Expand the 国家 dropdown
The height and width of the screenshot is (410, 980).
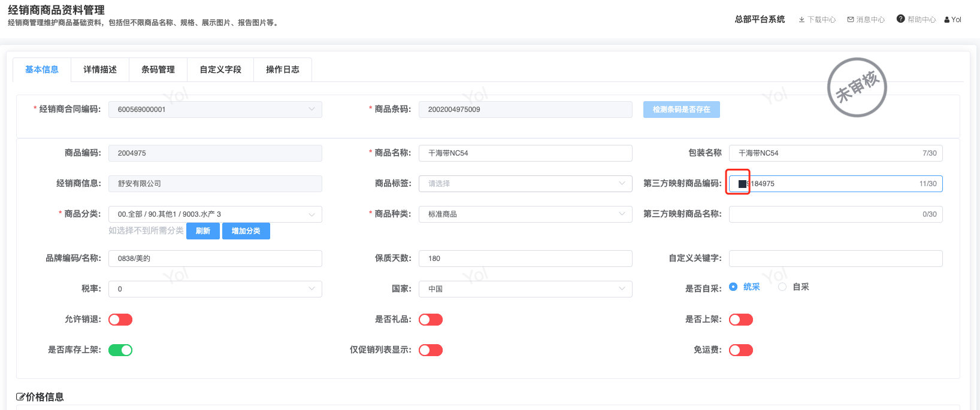click(525, 289)
